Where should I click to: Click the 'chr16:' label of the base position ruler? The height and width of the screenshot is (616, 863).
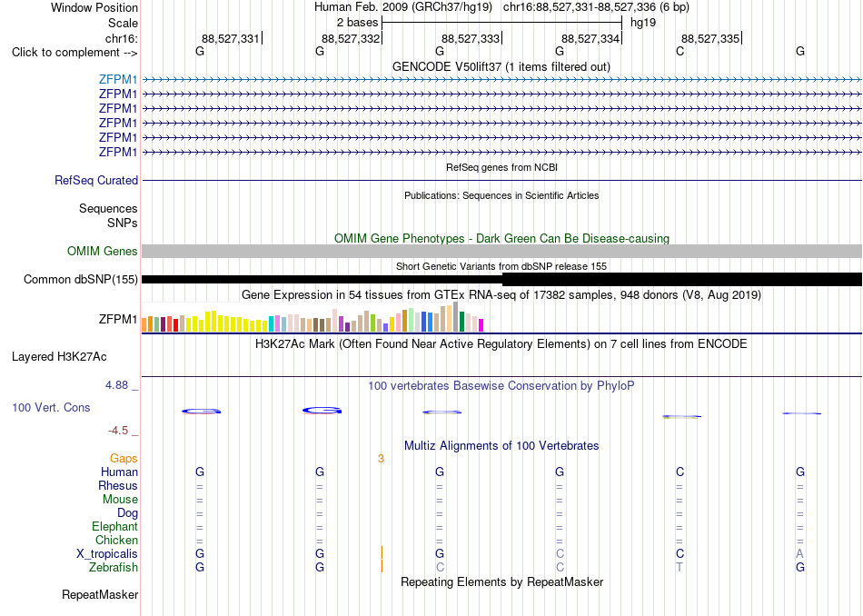pos(121,38)
